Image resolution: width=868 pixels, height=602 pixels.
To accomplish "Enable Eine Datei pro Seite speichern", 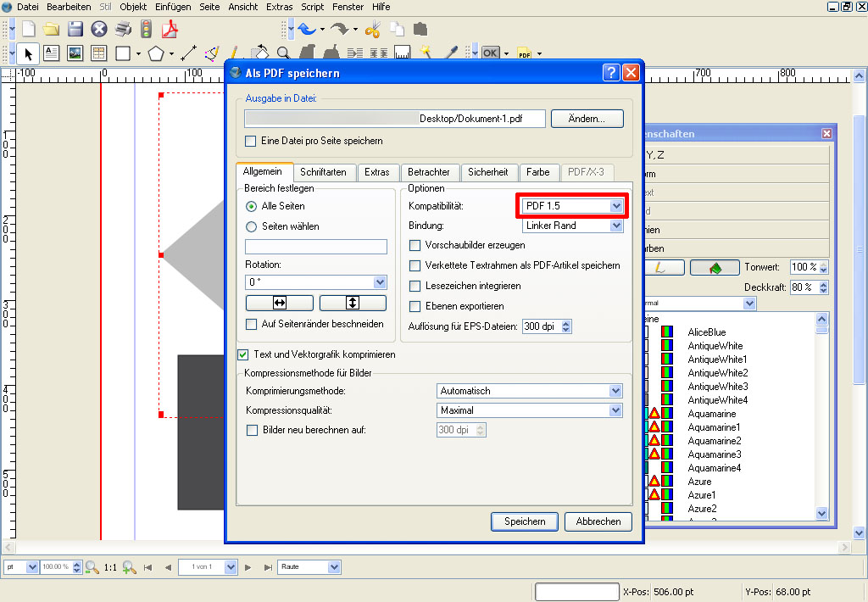I will pos(250,142).
